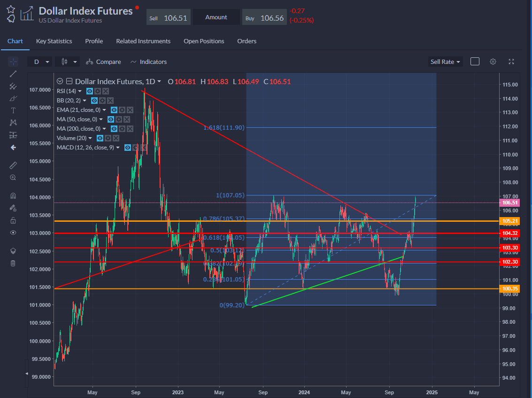
Task: Collapse the Dollar Index Futures pane box
Action: pos(69,81)
